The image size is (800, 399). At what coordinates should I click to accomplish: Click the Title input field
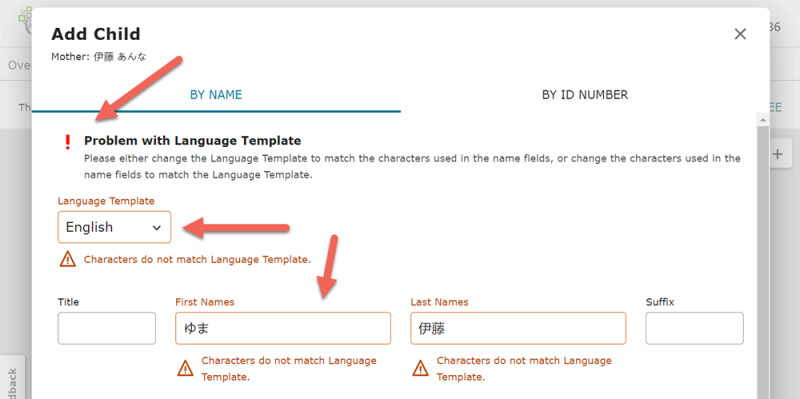click(x=107, y=328)
